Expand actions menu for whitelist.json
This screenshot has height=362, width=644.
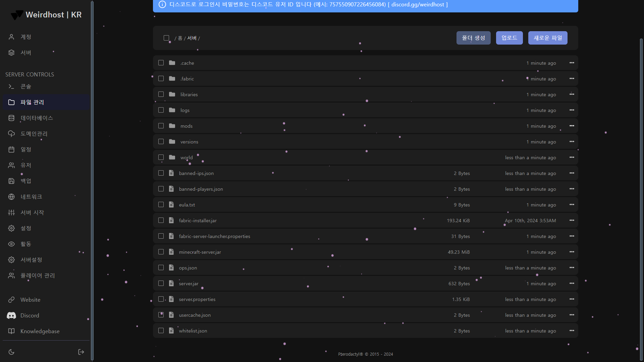(572, 330)
